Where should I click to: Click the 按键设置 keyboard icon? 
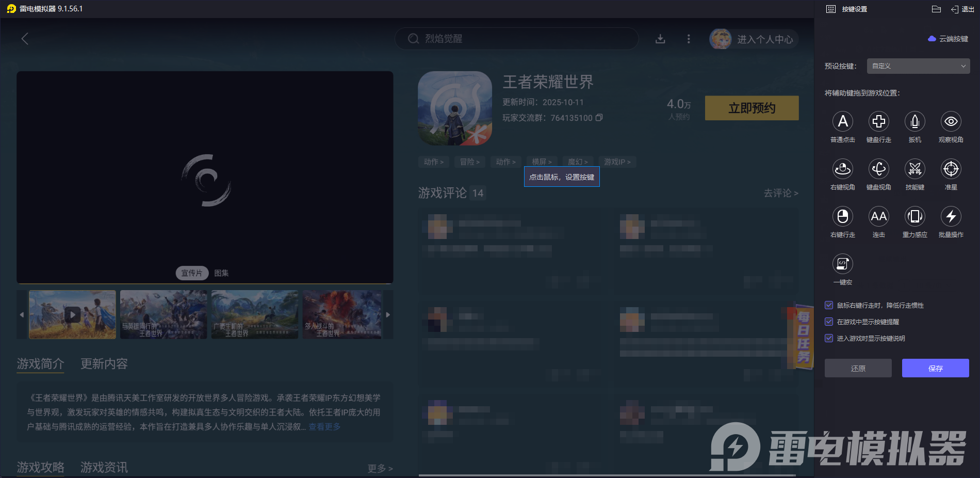[831, 9]
